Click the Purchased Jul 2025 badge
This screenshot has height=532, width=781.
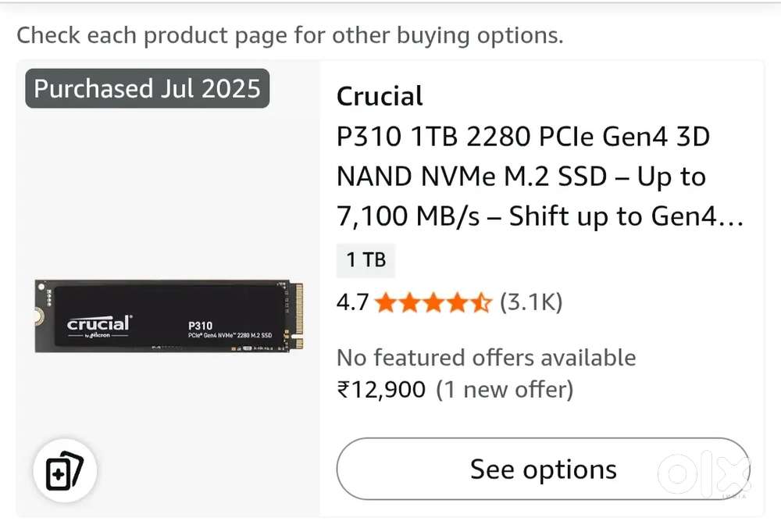point(147,88)
